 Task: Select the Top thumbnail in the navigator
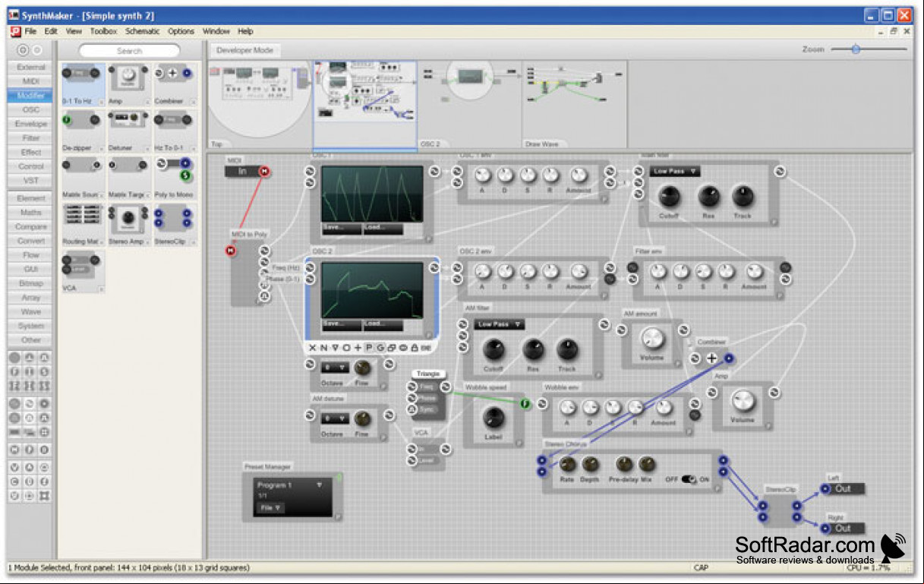tap(260, 105)
